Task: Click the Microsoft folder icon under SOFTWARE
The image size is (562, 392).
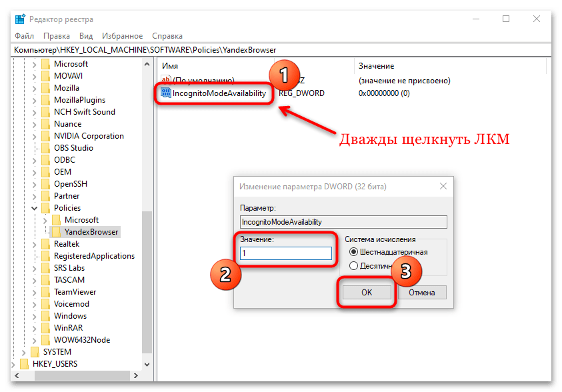Action: tap(45, 64)
